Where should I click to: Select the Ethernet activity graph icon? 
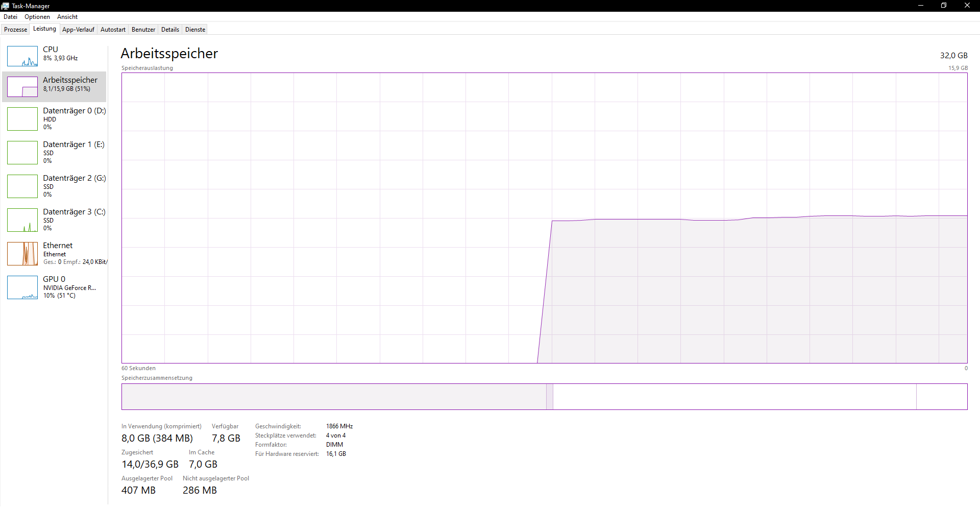coord(22,253)
